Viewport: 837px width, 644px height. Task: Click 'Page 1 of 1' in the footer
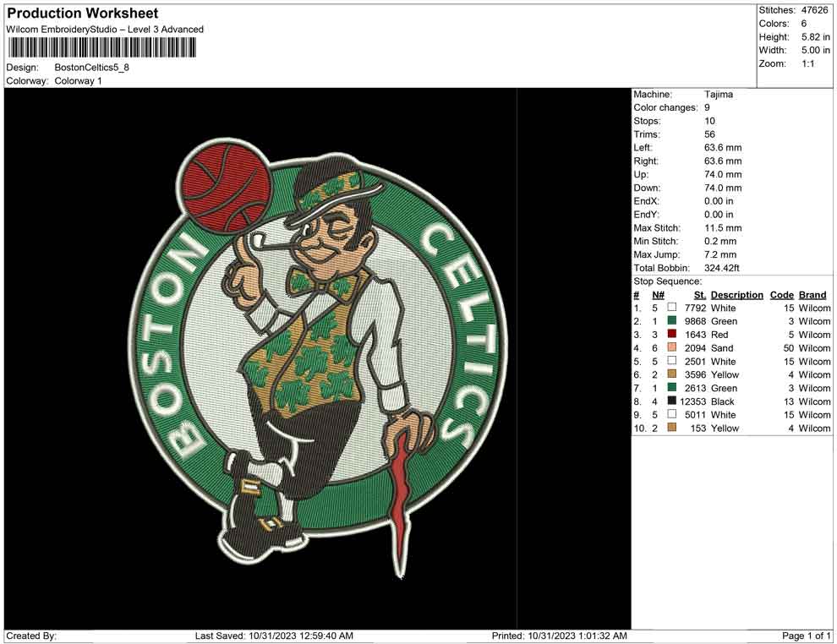coord(806,636)
